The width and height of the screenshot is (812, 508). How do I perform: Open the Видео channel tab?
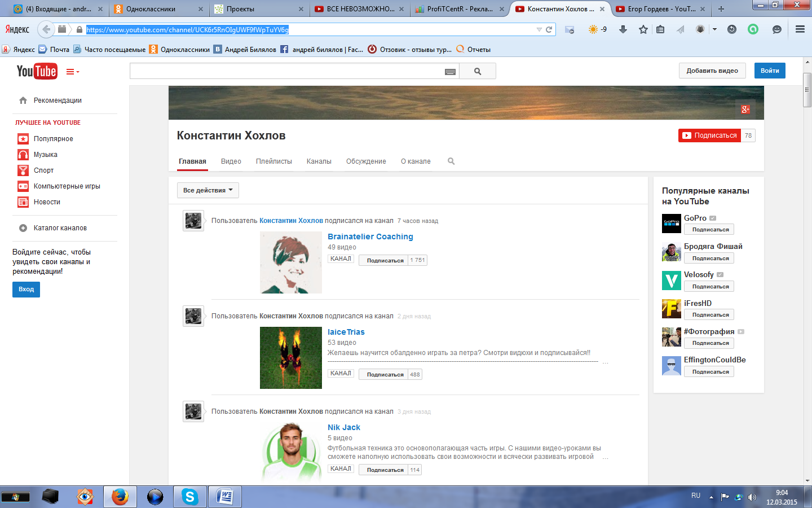[x=231, y=161]
